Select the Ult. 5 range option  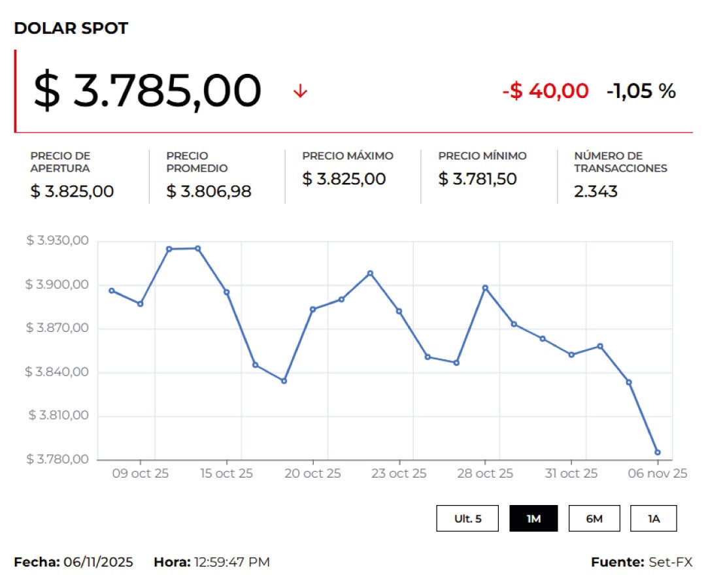pos(467,518)
